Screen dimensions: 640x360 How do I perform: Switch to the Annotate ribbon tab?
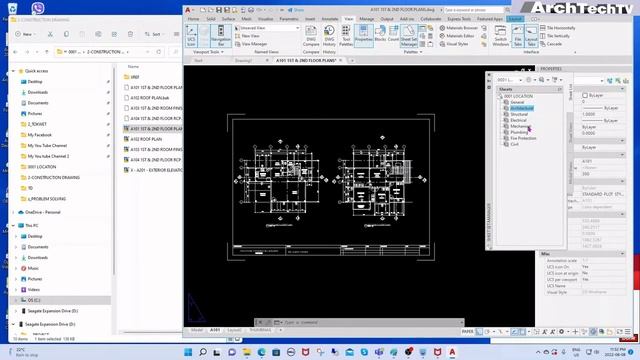point(330,19)
